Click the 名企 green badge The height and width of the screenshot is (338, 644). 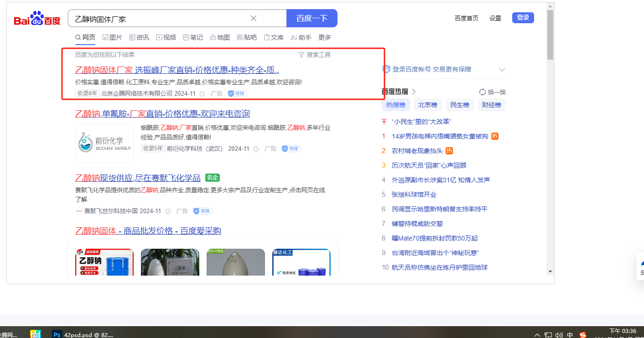(212, 178)
